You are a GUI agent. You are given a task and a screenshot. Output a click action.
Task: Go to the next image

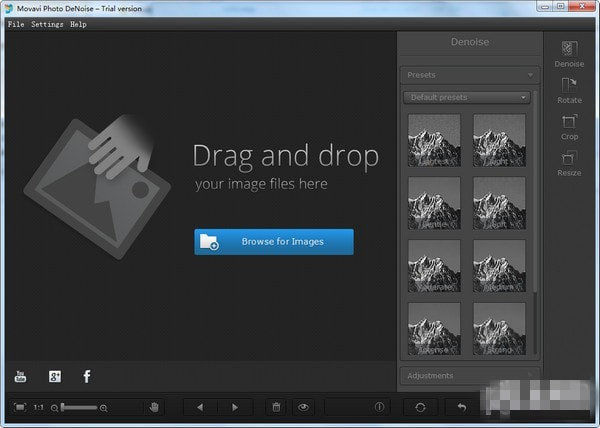pos(235,407)
